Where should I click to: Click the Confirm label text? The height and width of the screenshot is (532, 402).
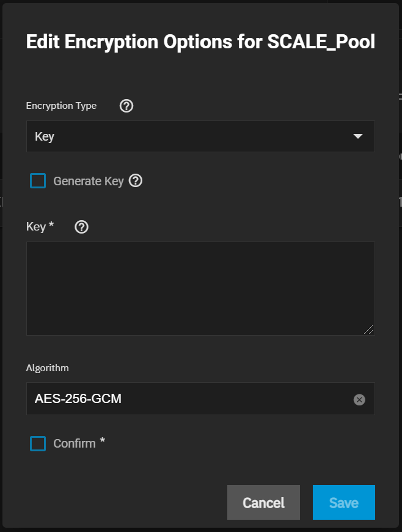tap(75, 443)
